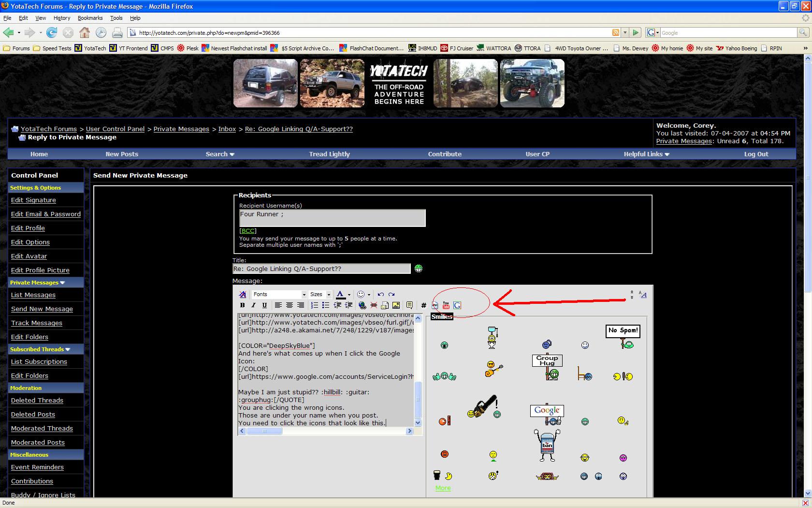
Task: Wrap text in code tags (# icon)
Action: click(423, 305)
